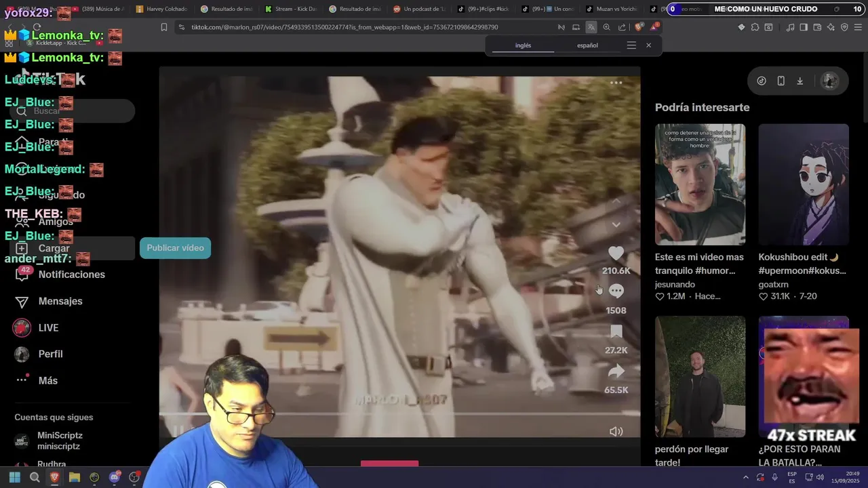
Task: Share video using the arrow icon
Action: click(616, 371)
